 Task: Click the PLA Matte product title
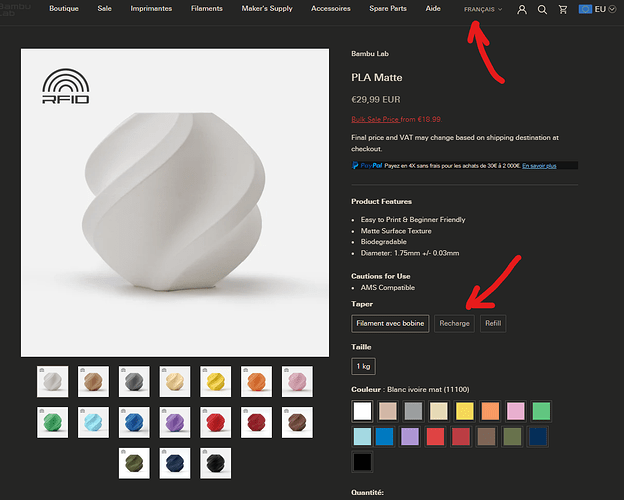click(376, 77)
